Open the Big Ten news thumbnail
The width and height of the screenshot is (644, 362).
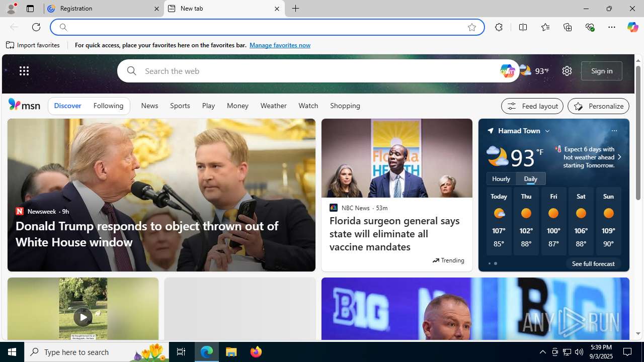(475, 309)
